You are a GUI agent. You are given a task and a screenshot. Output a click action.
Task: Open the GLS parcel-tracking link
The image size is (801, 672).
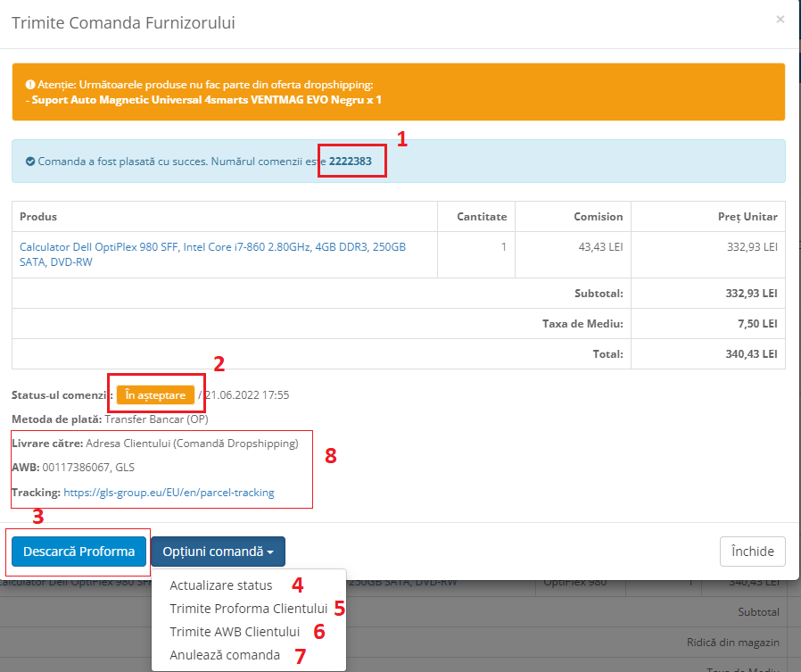pyautogui.click(x=169, y=492)
